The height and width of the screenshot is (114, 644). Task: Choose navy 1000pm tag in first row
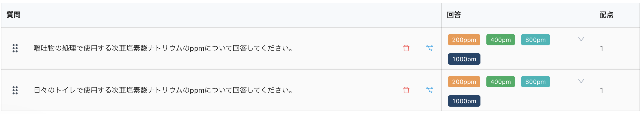point(464,59)
